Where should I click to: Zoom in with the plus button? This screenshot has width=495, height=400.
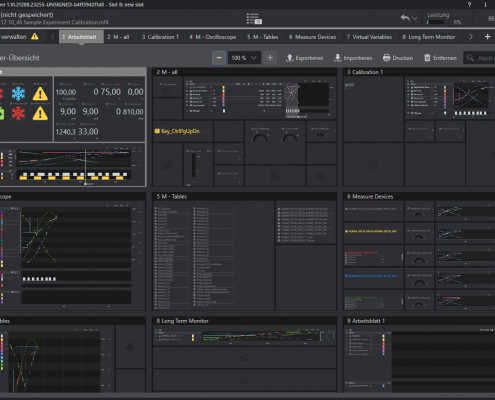(270, 58)
